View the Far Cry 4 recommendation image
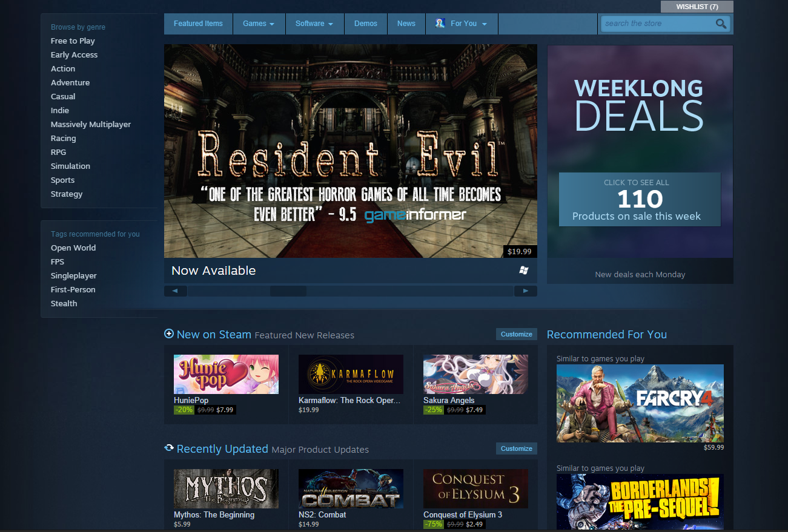788x532 pixels. click(x=640, y=403)
